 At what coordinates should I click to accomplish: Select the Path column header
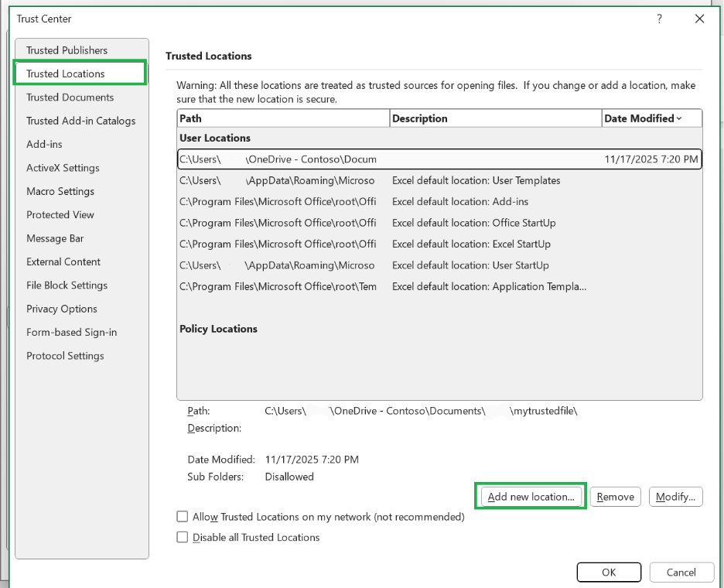(282, 118)
